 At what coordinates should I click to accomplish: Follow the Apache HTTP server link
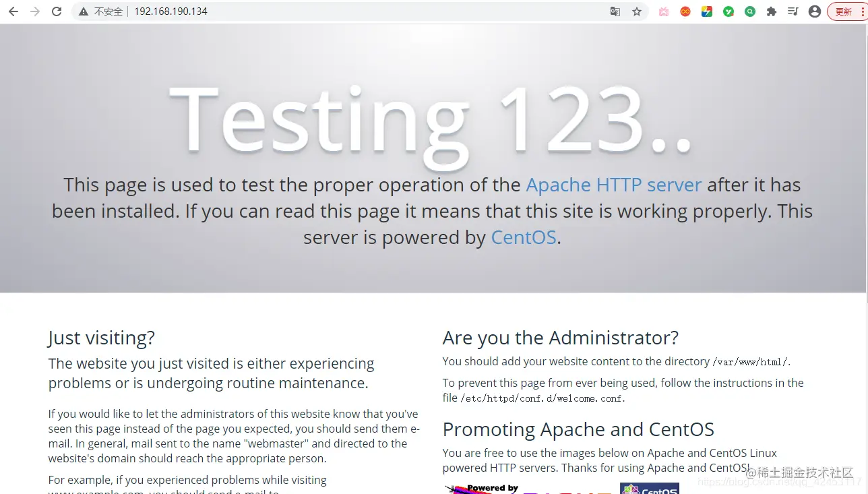[614, 185]
